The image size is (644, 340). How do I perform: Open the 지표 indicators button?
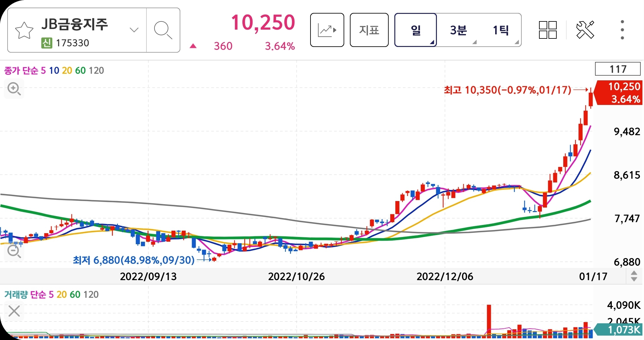pos(369,30)
